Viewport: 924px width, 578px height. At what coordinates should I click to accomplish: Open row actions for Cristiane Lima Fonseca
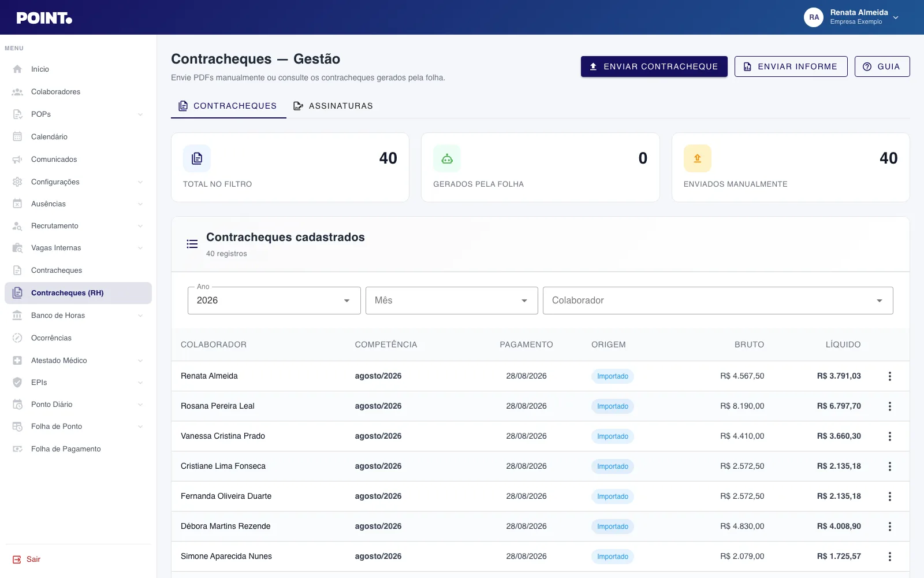click(x=889, y=466)
